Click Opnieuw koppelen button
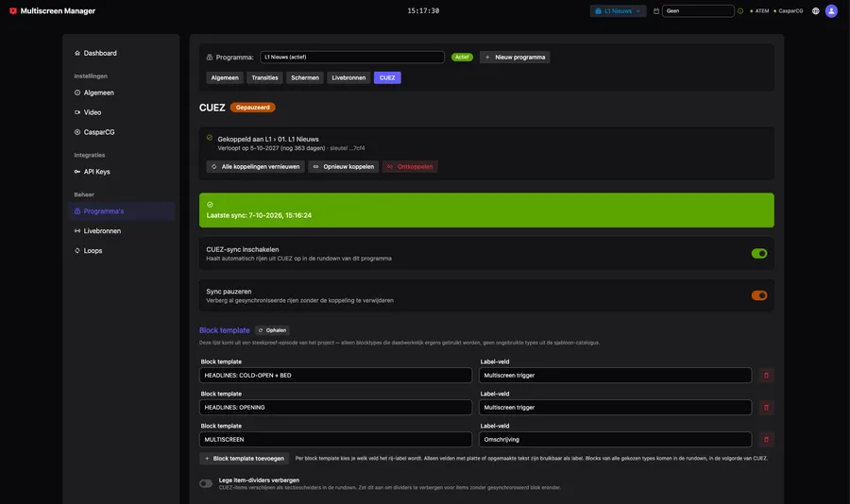 343,167
